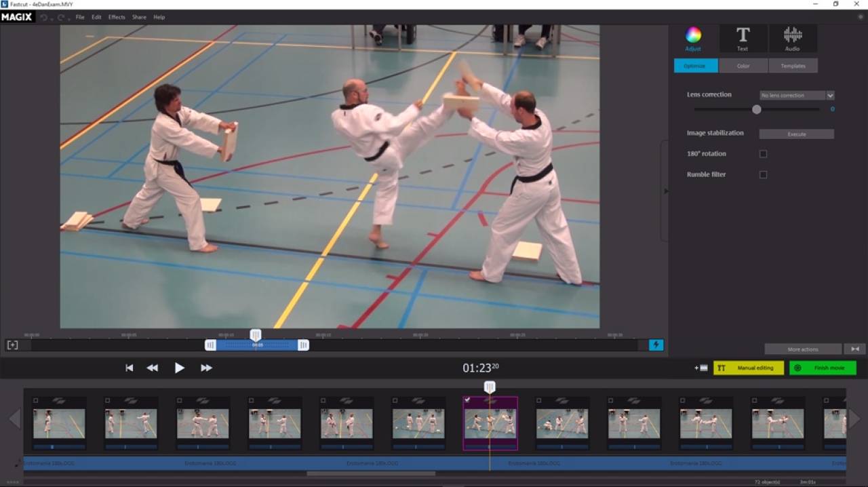Switch to the Color tab
This screenshot has height=487, width=868.
click(x=743, y=65)
